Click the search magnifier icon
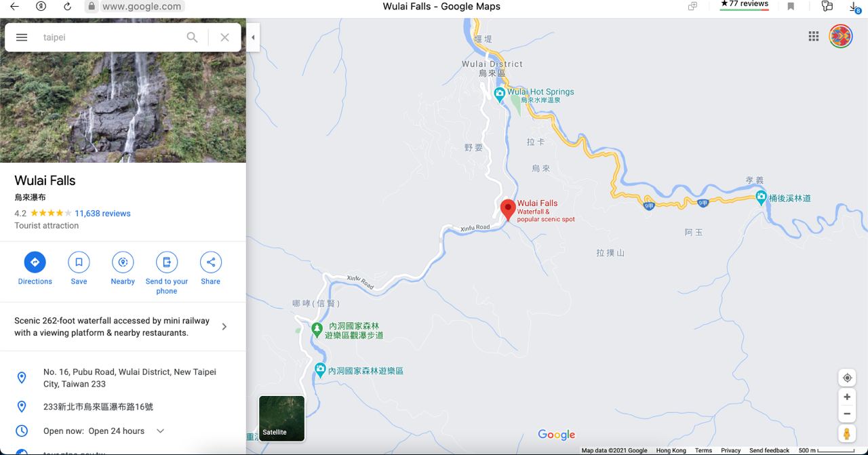 coord(193,37)
